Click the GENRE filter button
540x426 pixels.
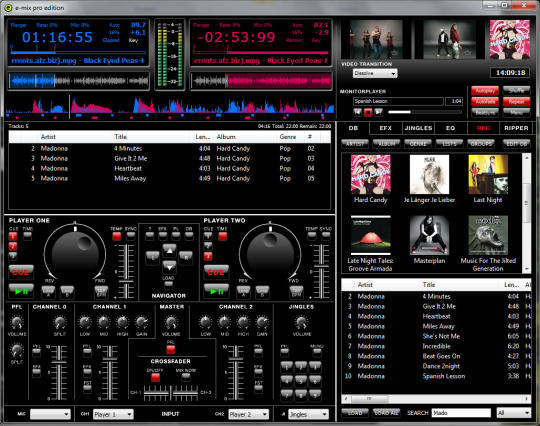[x=418, y=144]
